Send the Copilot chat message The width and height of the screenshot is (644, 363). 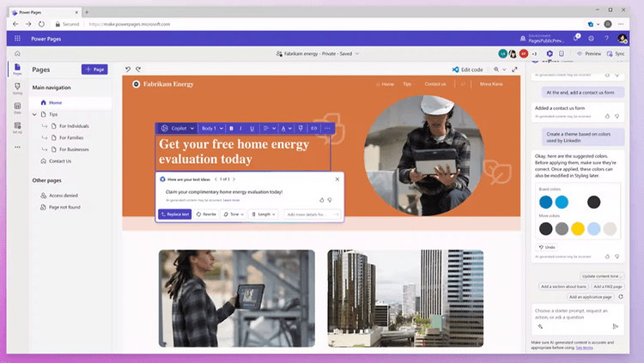coord(616,326)
